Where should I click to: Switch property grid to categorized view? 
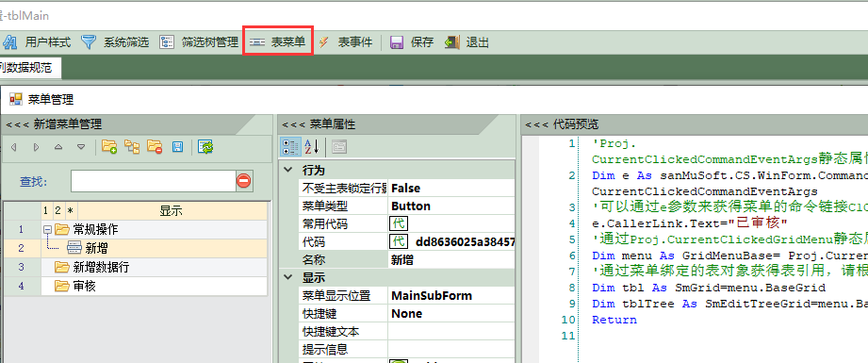tap(290, 147)
